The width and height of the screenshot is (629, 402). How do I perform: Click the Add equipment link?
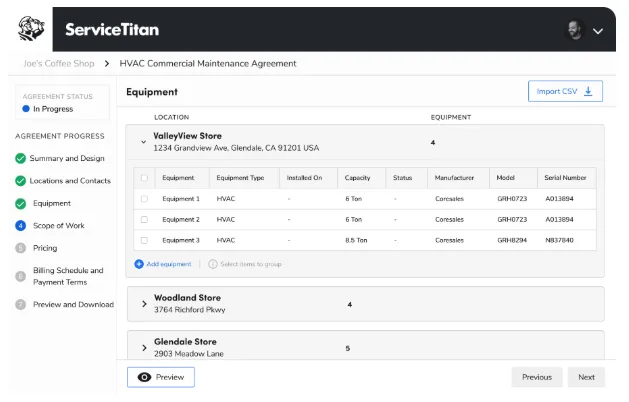pyautogui.click(x=168, y=264)
